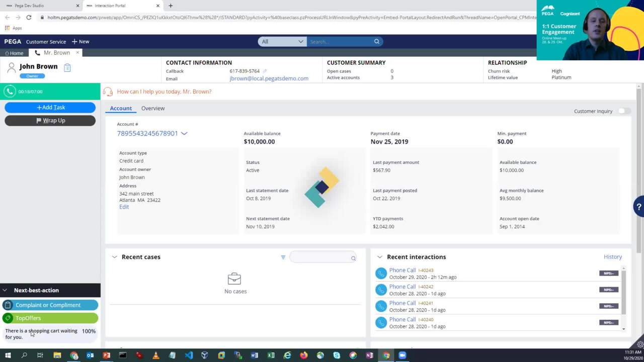Screen dimensions: 644x362
Task: Click the Recent cases search field
Action: (320, 257)
